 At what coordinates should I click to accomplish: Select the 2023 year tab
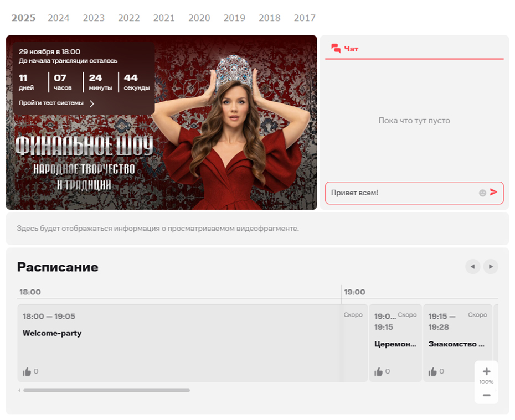[94, 18]
